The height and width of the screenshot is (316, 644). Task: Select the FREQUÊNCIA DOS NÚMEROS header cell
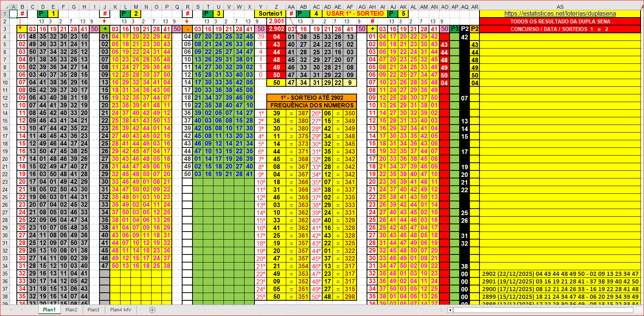(x=312, y=105)
